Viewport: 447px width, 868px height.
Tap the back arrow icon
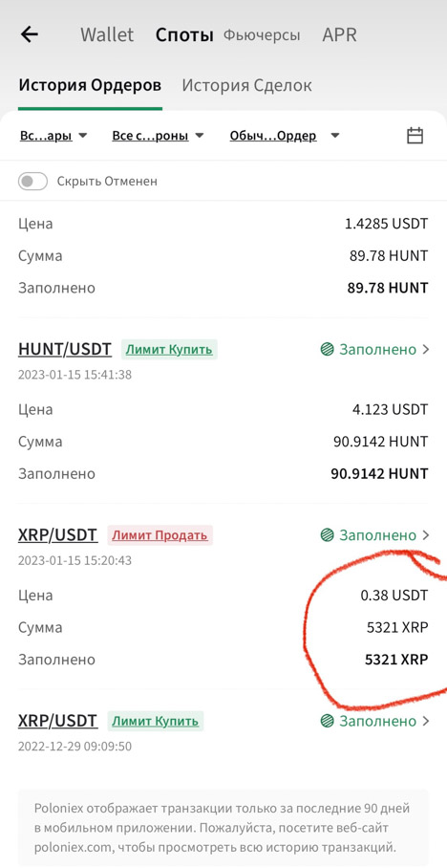pos(29,34)
